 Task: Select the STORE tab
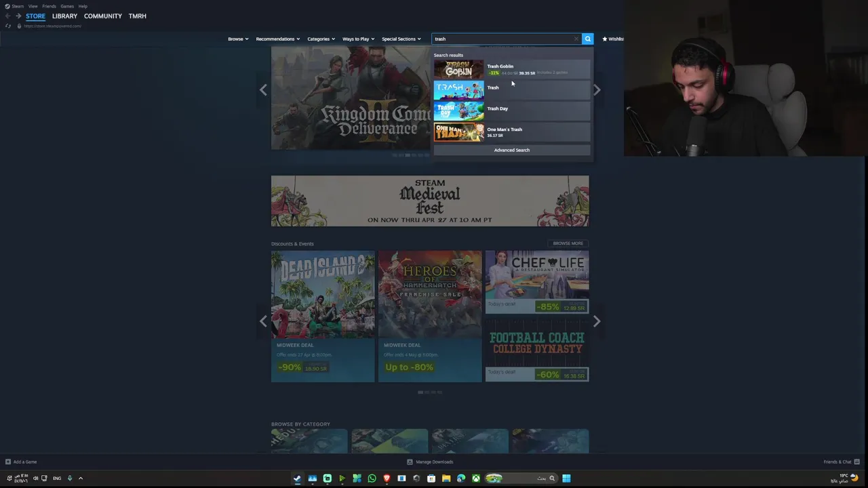tap(35, 16)
